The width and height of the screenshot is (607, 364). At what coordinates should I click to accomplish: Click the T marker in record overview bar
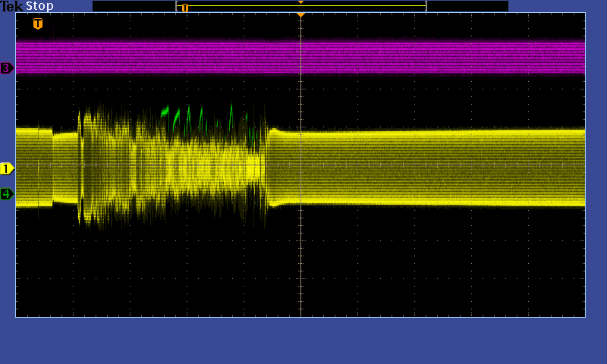[x=184, y=8]
